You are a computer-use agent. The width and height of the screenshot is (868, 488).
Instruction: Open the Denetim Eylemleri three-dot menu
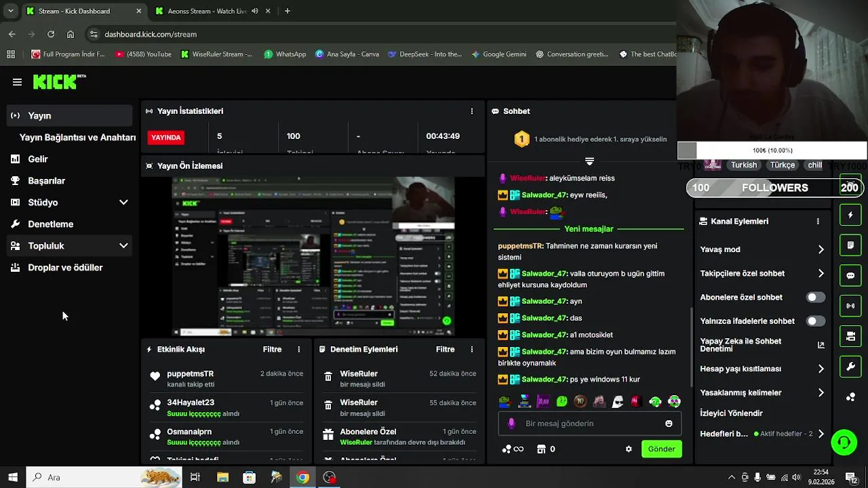tap(472, 349)
